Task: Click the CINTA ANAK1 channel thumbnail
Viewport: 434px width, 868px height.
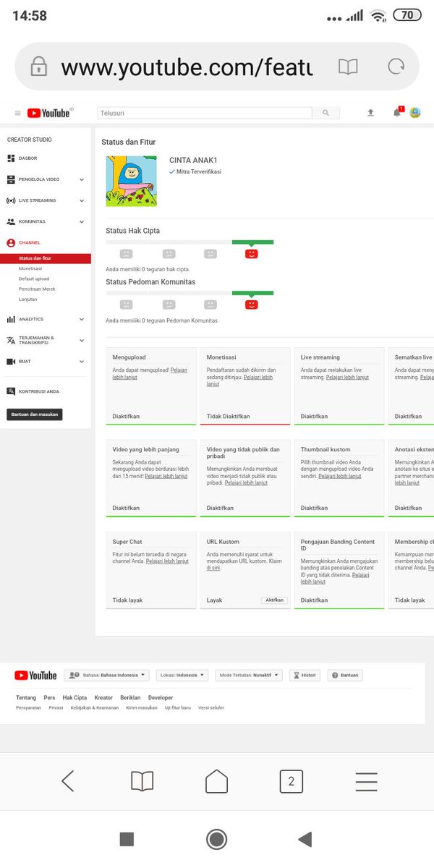Action: click(131, 181)
